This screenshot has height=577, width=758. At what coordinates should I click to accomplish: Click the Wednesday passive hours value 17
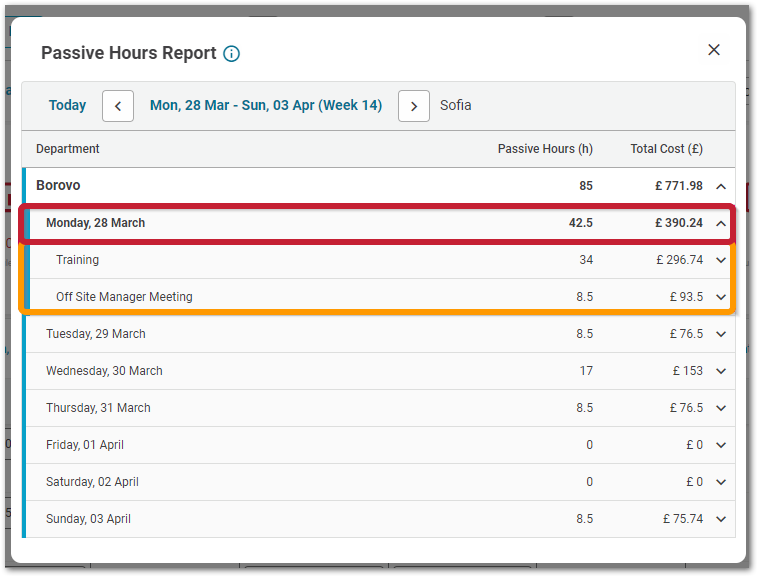[x=586, y=371]
